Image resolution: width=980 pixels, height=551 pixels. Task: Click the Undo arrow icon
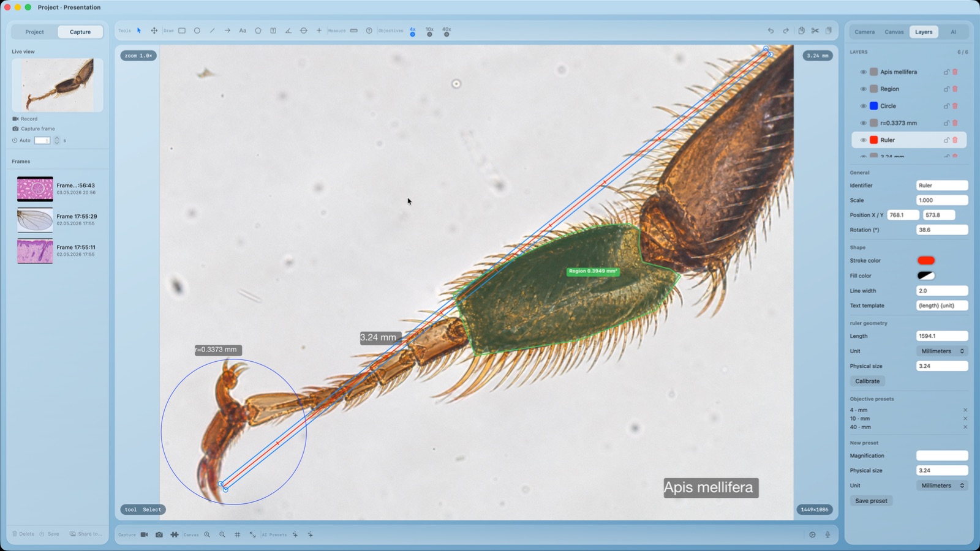coord(771,31)
